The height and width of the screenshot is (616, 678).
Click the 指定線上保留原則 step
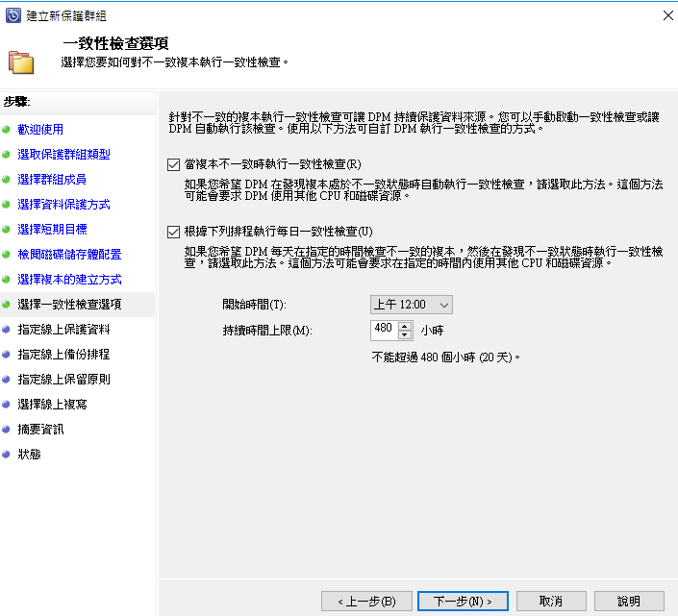click(x=64, y=380)
